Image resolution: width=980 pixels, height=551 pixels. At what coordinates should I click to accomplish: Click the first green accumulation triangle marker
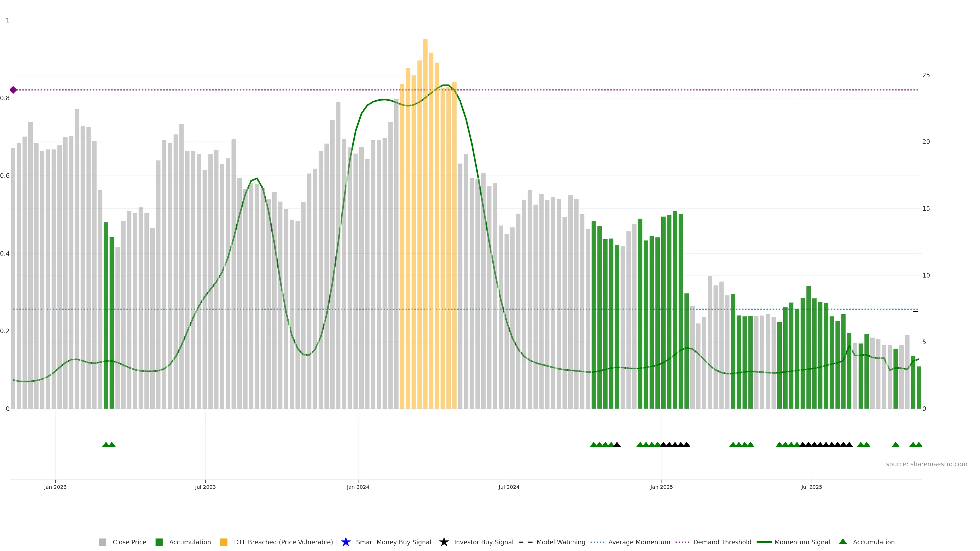(106, 445)
